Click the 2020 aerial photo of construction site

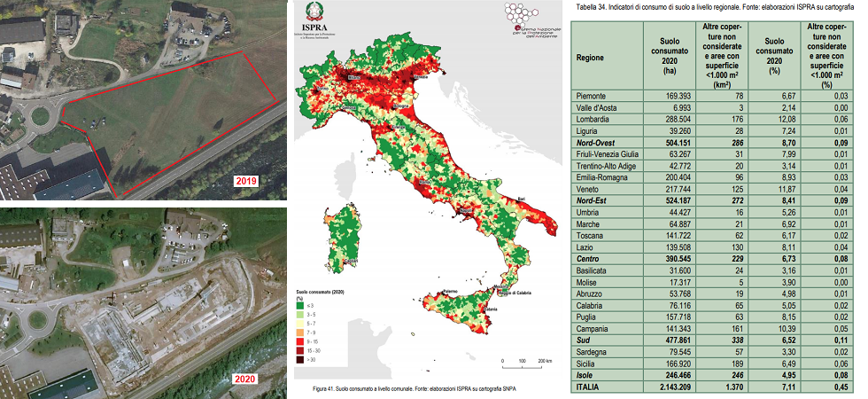click(143, 301)
